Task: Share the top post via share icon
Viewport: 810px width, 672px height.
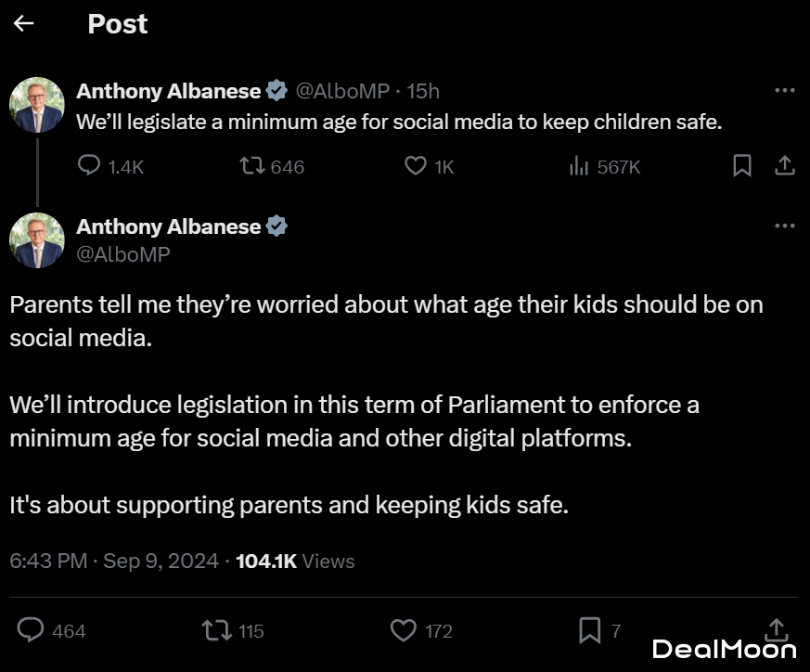Action: (784, 166)
